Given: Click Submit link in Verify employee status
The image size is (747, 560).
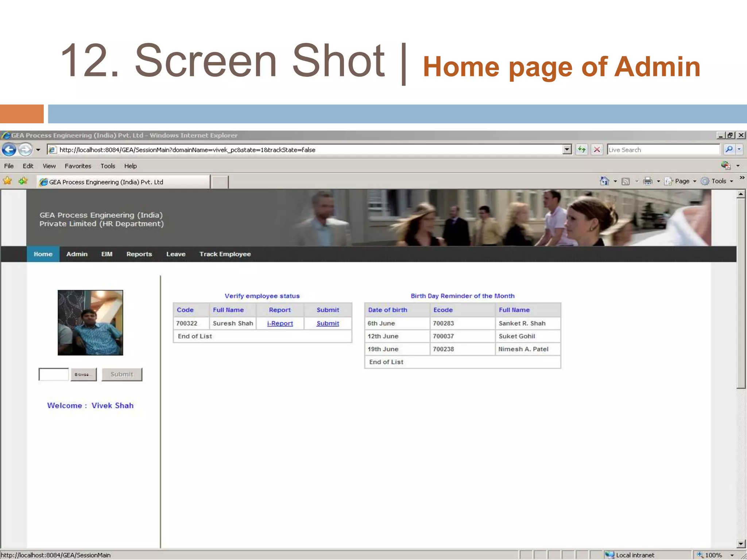Looking at the screenshot, I should pyautogui.click(x=328, y=323).
